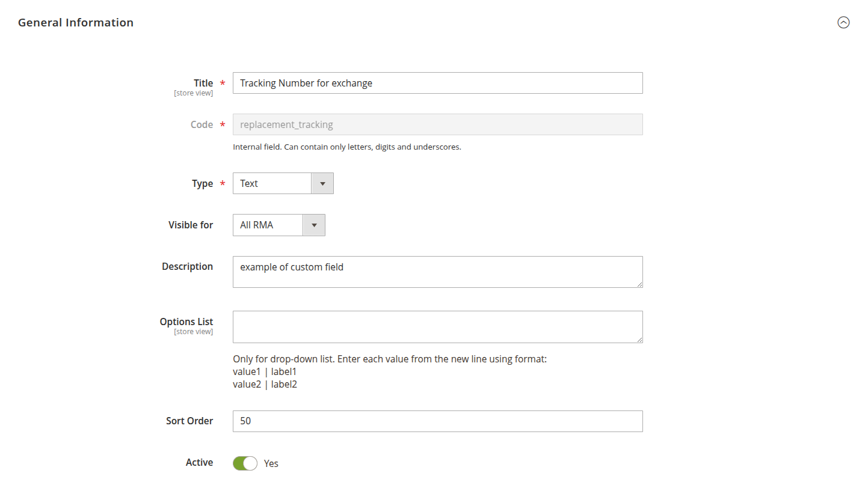The image size is (868, 491).
Task: Collapse the General Information section icon
Action: (x=843, y=23)
